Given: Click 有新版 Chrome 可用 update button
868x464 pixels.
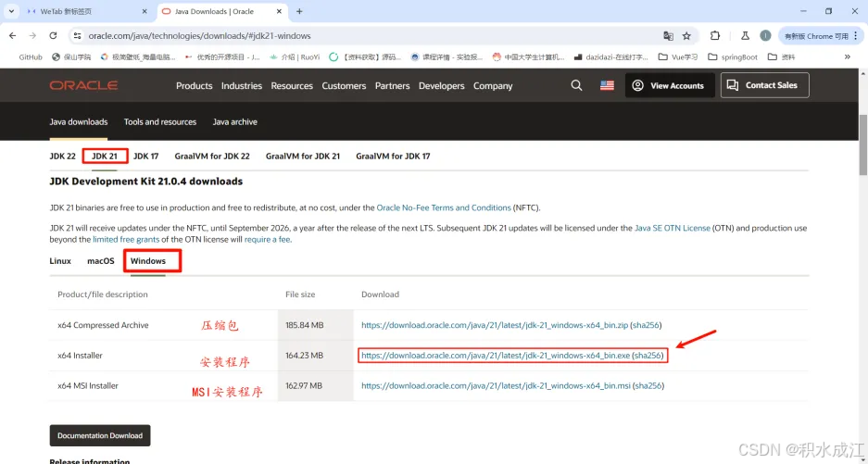Looking at the screenshot, I should pyautogui.click(x=821, y=36).
